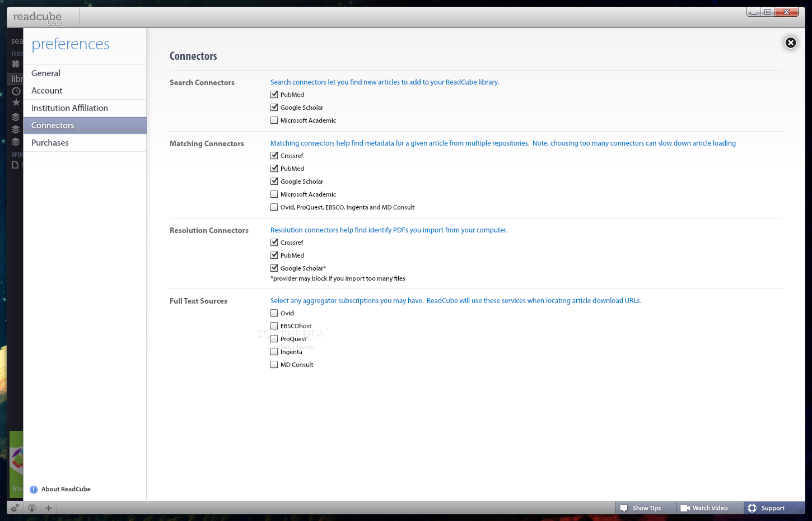The height and width of the screenshot is (521, 812).
Task: Select the Connectors preferences section
Action: [x=85, y=125]
